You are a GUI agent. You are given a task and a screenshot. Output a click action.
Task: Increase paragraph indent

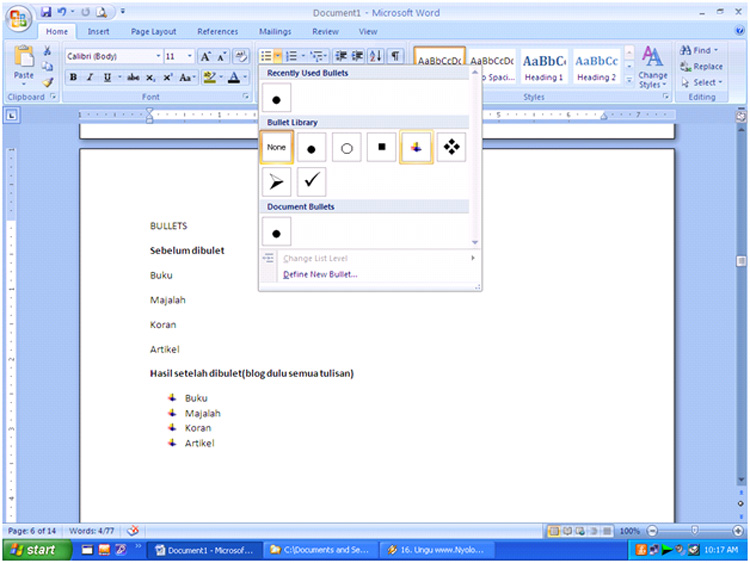(x=357, y=56)
